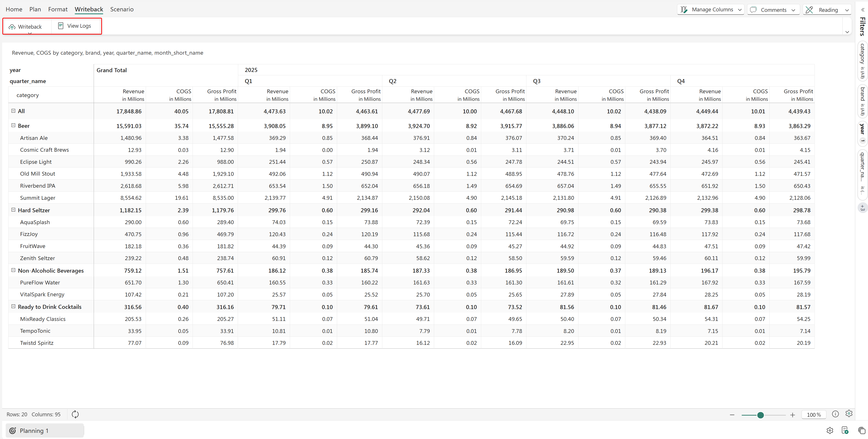Collapse the Filters pane with the chevron icon
This screenshot has width=868, height=439.
pyautogui.click(x=863, y=10)
